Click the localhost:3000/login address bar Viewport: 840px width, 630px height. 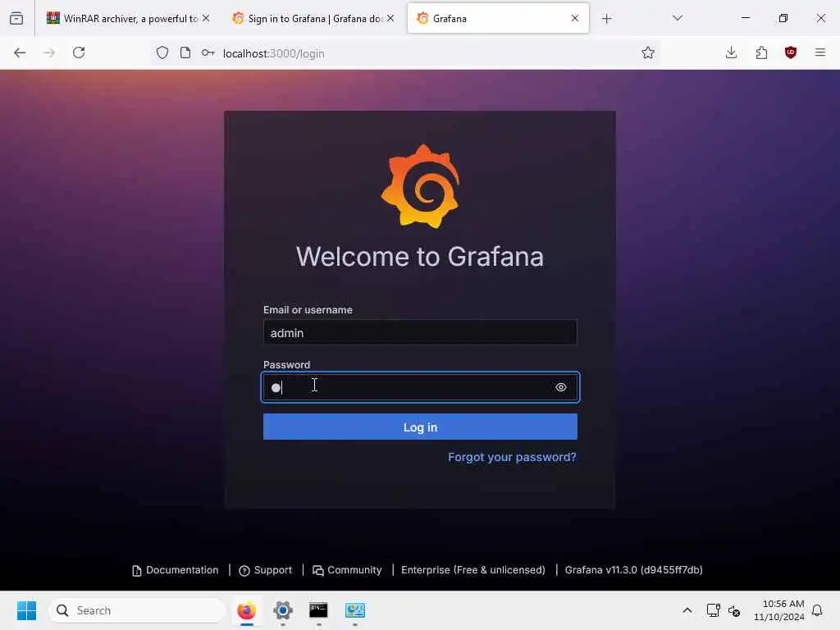[405, 53]
